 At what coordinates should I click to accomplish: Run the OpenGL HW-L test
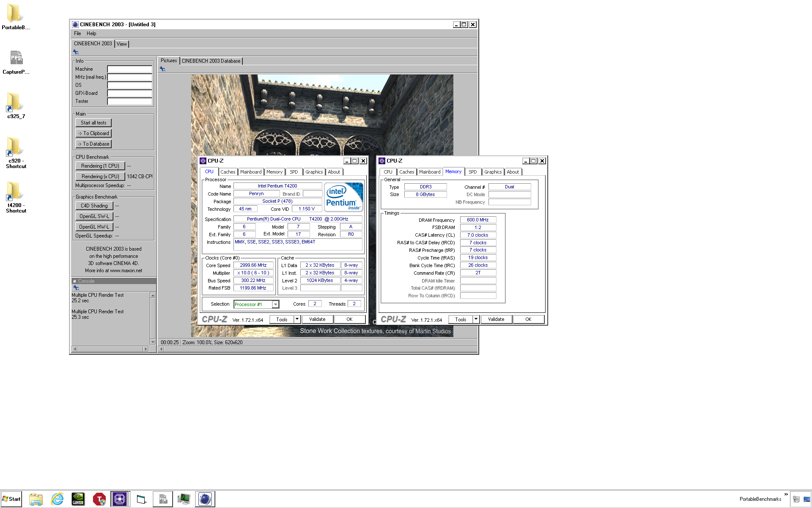94,227
